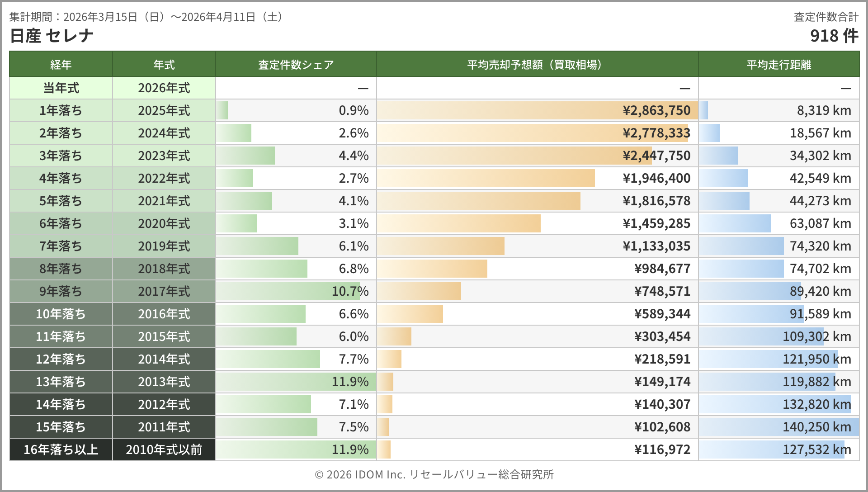This screenshot has width=868, height=492.
Task: Click the 11.9% share for 2013年式
Action: point(350,382)
